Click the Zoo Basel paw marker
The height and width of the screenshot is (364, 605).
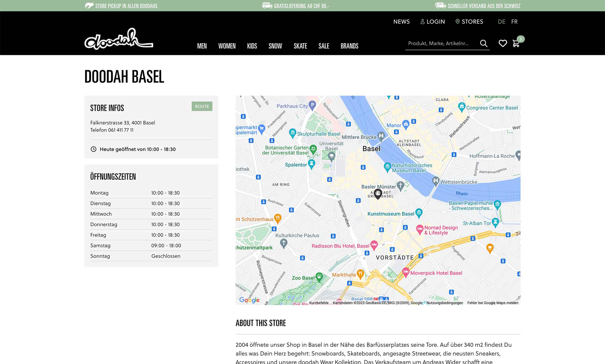pos(319,277)
